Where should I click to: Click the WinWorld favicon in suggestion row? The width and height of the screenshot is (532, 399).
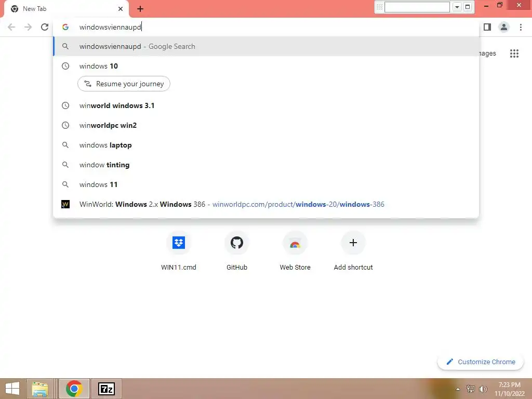tap(65, 204)
